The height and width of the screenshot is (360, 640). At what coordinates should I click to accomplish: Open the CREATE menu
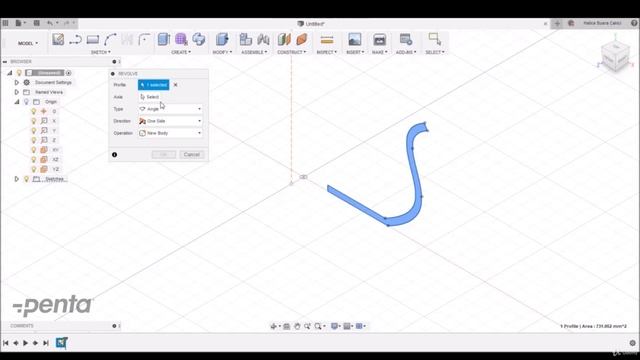tap(181, 52)
